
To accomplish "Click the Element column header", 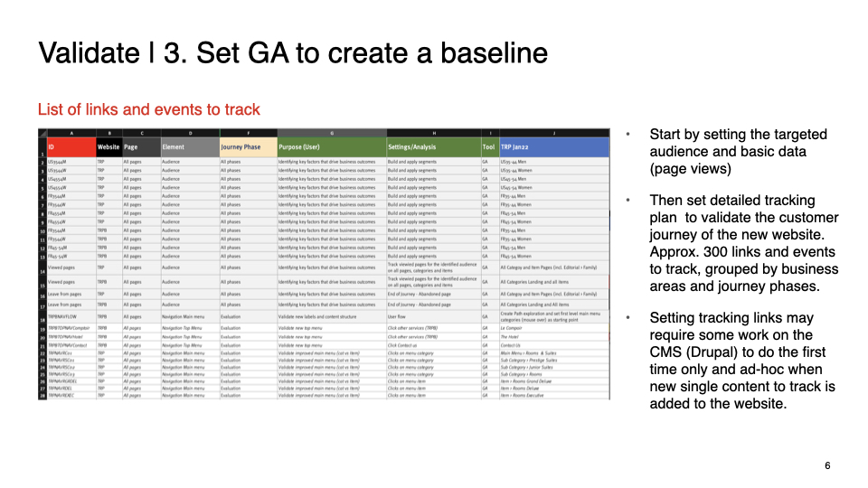I will [x=189, y=146].
